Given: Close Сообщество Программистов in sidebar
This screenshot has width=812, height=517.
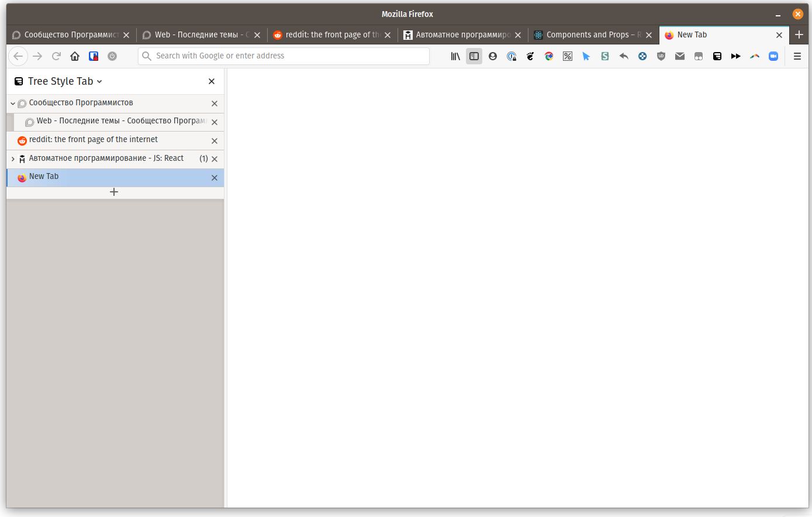Looking at the screenshot, I should pyautogui.click(x=215, y=104).
